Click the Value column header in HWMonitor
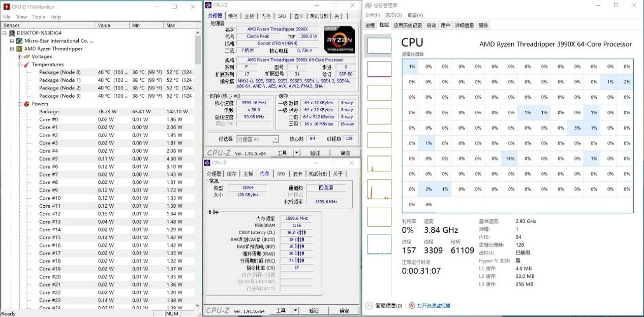644x317 pixels. click(113, 25)
